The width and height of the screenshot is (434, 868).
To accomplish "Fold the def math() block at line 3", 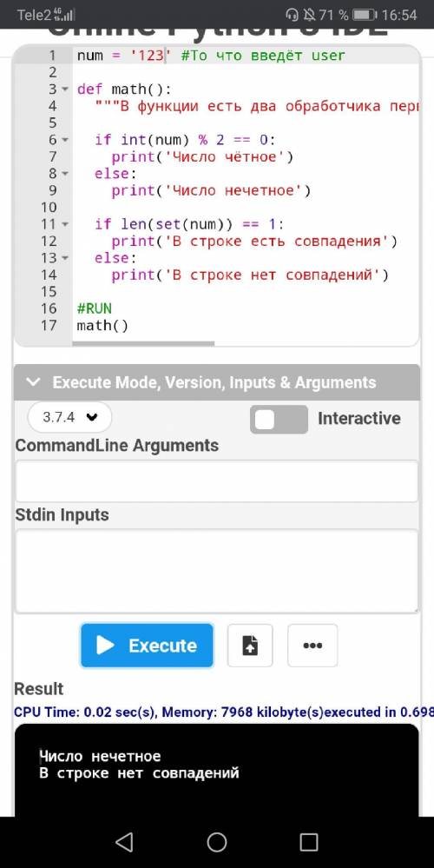I will tap(65, 89).
